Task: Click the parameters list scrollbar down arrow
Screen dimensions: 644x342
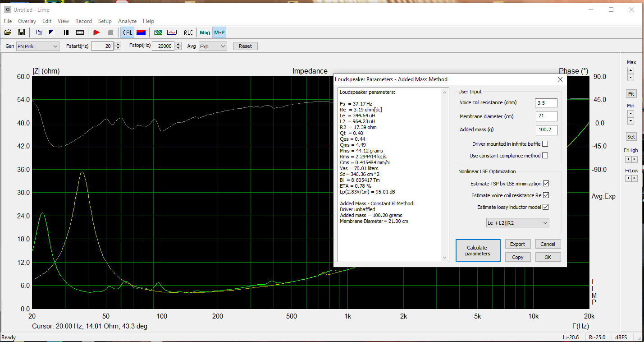Action: (x=445, y=258)
